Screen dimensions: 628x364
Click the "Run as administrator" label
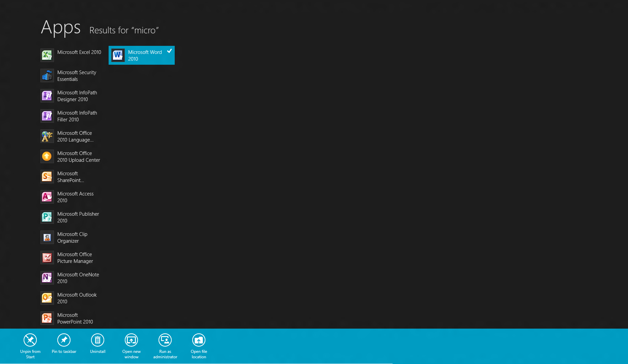pos(165,354)
